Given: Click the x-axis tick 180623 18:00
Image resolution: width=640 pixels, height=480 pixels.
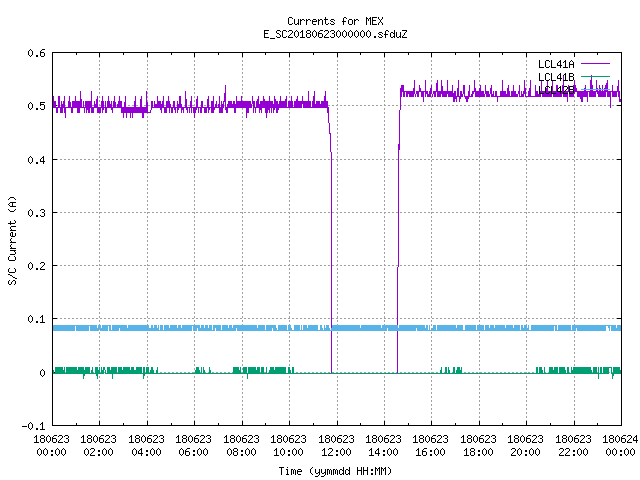Looking at the screenshot, I should point(478,446).
